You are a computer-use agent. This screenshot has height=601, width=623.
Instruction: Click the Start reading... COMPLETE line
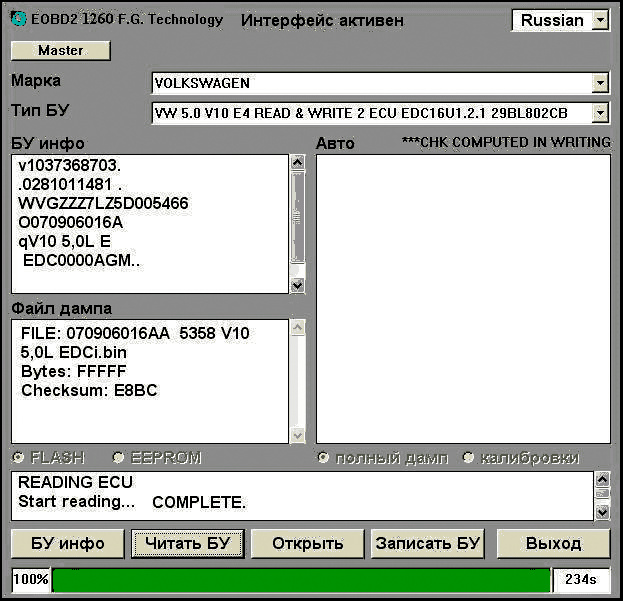click(x=132, y=502)
